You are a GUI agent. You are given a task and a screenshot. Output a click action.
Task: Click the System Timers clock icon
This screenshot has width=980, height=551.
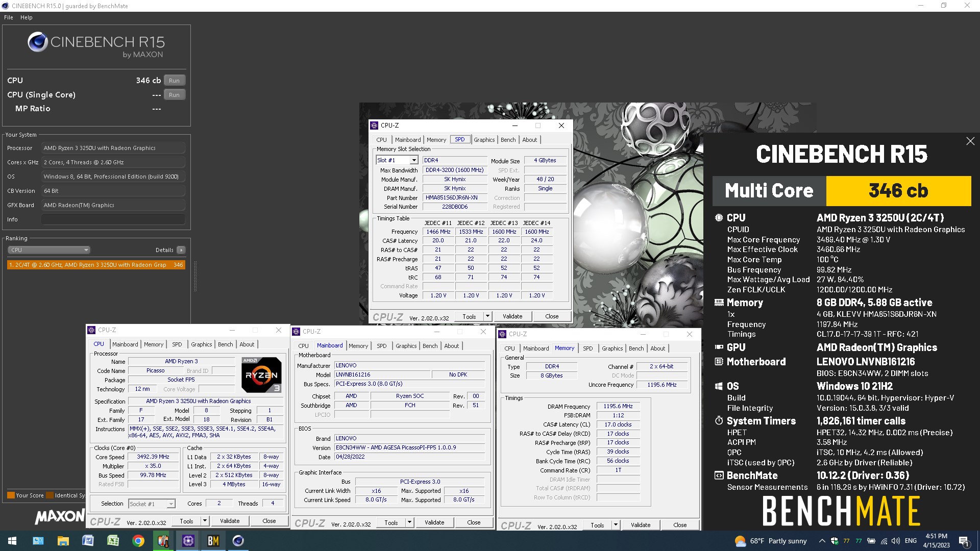coord(719,420)
